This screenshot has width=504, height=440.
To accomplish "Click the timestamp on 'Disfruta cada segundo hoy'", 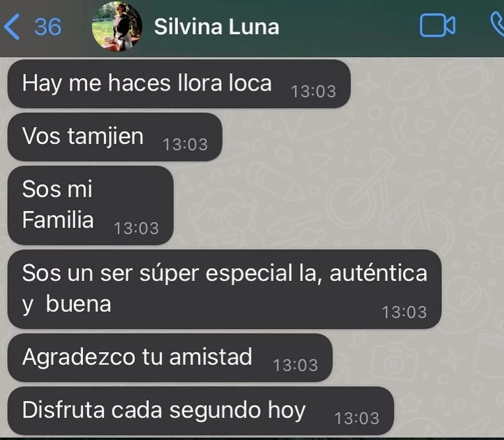I will point(357,418).
